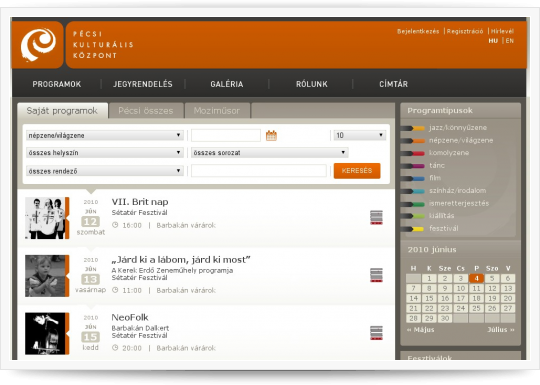The height and width of the screenshot is (385, 540).
Task: Click the clock icon next to 20:00
Action: click(x=115, y=348)
